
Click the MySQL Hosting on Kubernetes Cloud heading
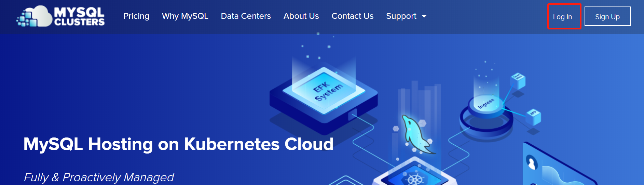[178, 144]
